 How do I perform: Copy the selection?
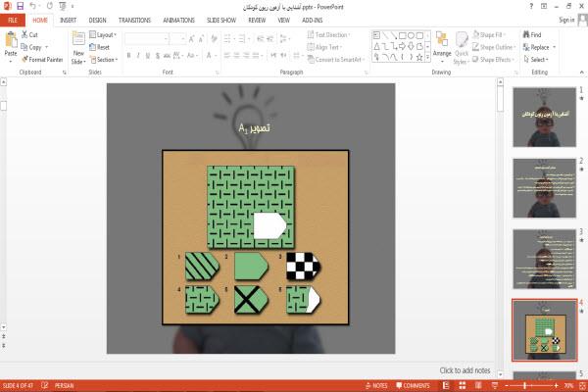point(31,47)
